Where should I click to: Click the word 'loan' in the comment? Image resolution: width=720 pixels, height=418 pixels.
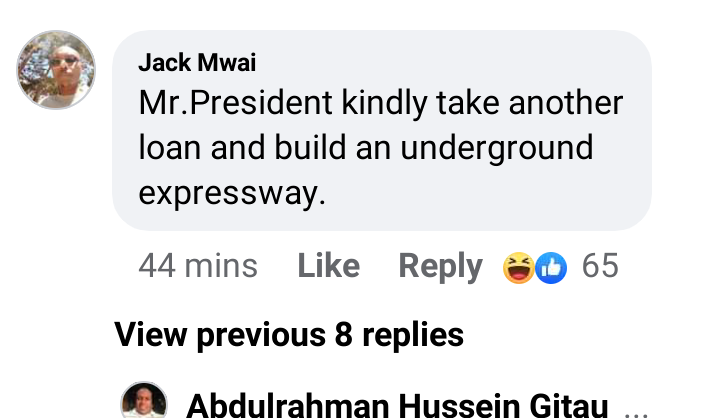coord(169,148)
